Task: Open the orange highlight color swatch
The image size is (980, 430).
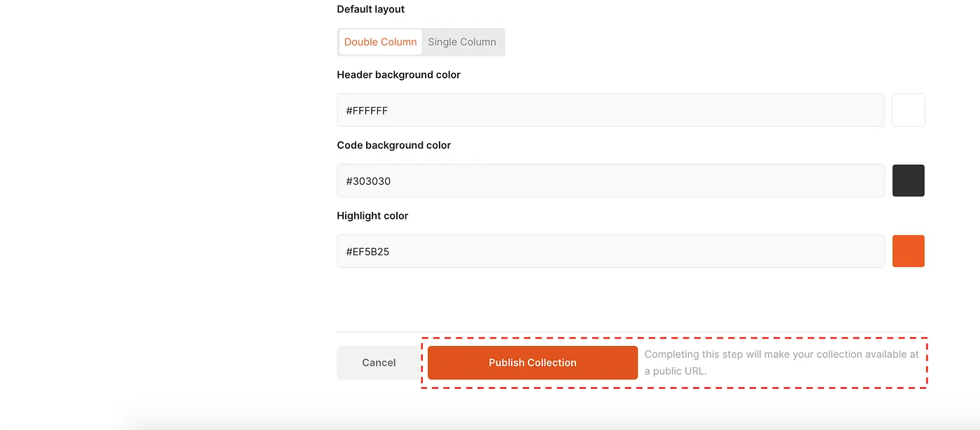Action: click(x=909, y=251)
